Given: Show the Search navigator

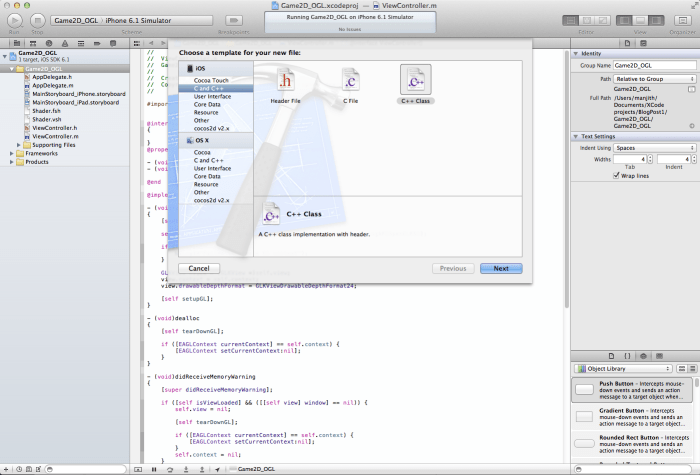Looking at the screenshot, I should pyautogui.click(x=49, y=43).
